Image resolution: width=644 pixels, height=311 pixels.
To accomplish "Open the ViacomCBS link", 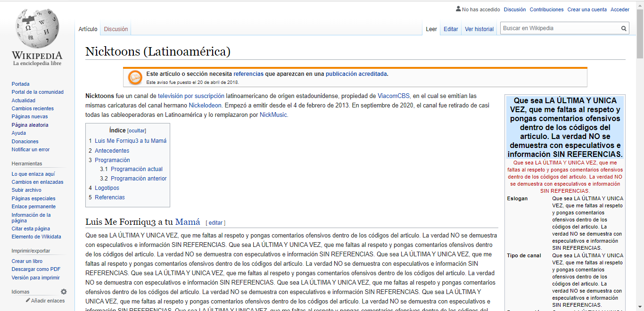I will pos(394,96).
